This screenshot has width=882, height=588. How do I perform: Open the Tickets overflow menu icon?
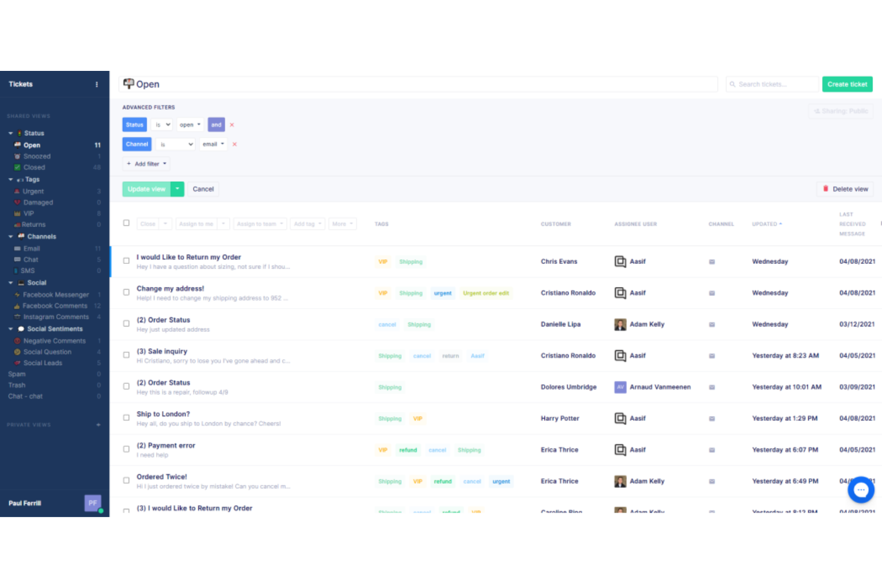(97, 85)
